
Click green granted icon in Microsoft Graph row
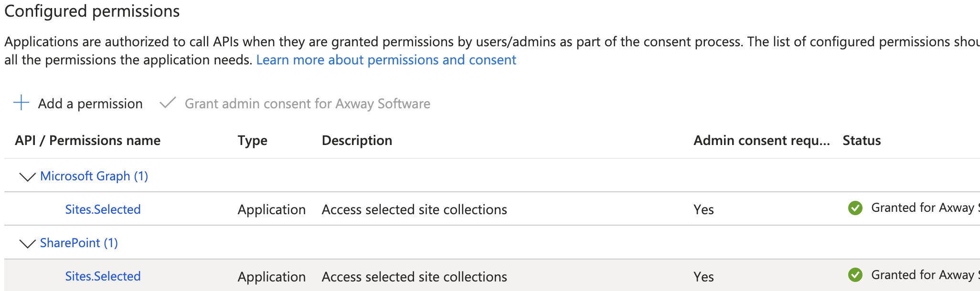coord(855,208)
